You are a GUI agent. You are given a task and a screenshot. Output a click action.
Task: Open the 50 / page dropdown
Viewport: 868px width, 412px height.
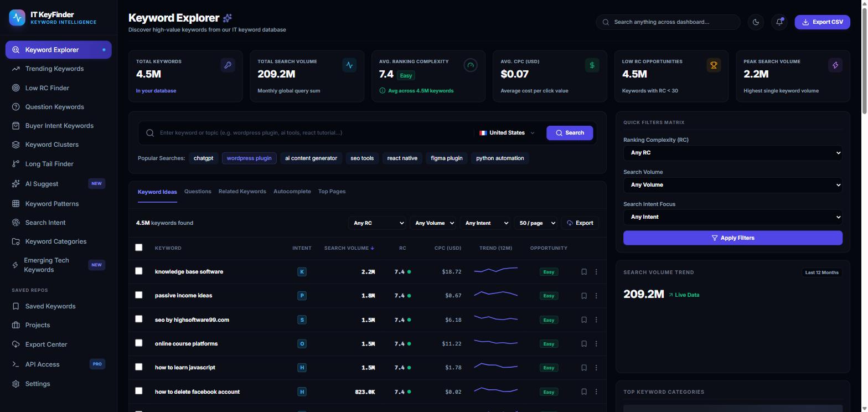click(535, 223)
